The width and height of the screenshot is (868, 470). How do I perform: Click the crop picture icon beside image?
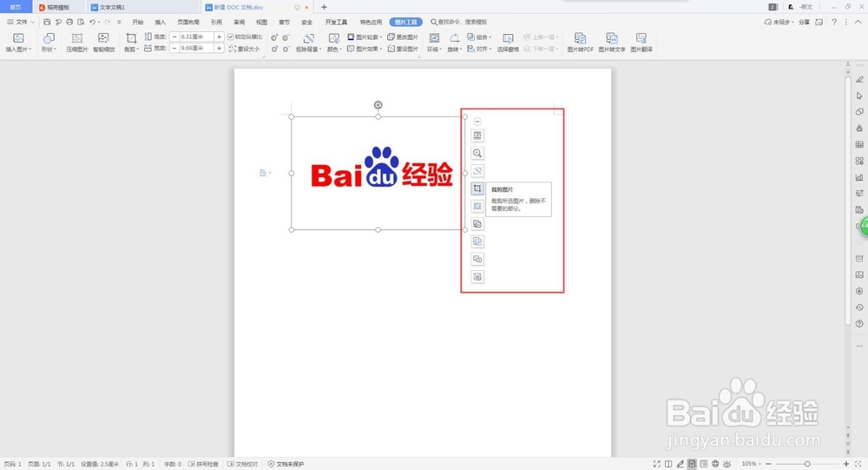pos(477,189)
